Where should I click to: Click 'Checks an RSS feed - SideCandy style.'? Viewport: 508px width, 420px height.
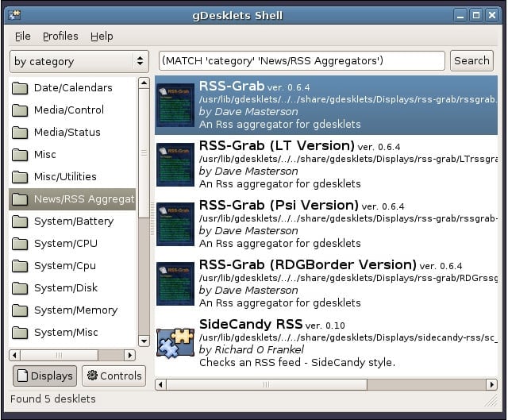tap(297, 362)
